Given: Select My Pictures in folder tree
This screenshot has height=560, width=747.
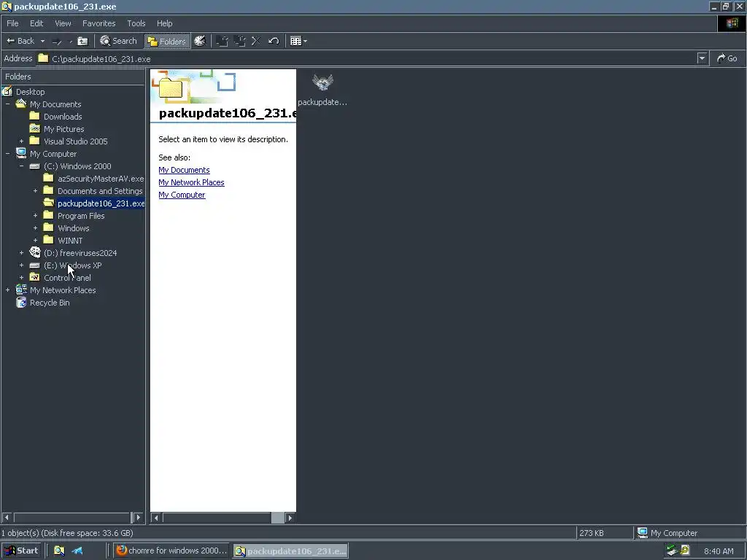Looking at the screenshot, I should pyautogui.click(x=63, y=129).
